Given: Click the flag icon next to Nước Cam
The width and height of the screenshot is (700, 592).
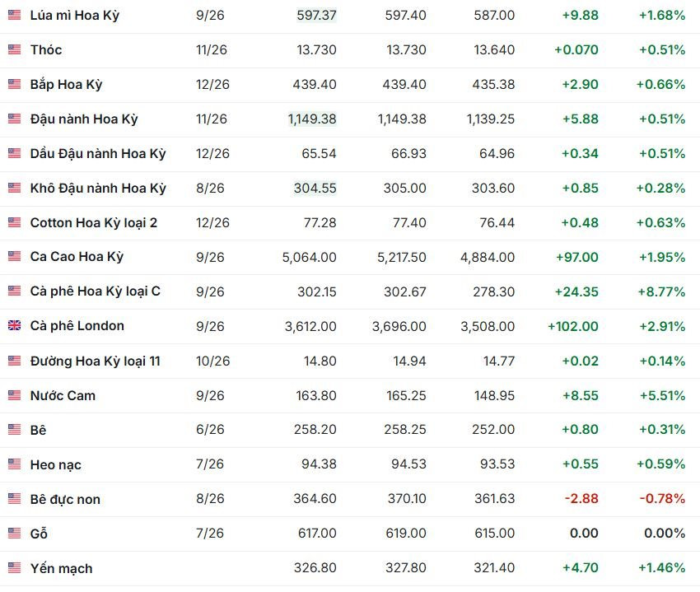Looking at the screenshot, I should coord(14,395).
